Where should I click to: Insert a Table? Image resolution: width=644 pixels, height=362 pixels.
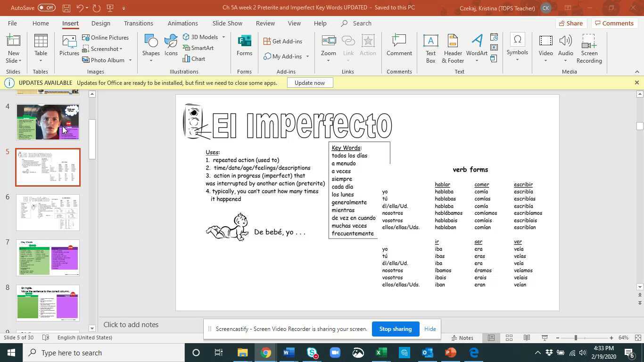(40, 47)
